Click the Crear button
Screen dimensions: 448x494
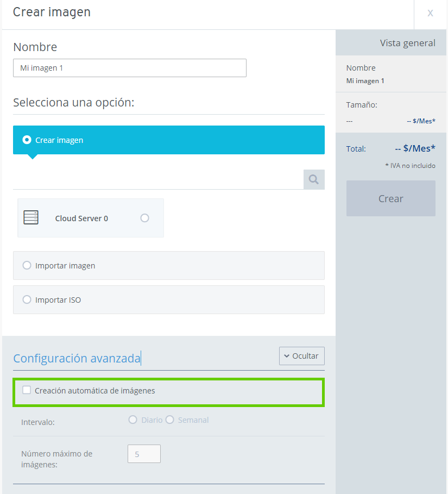coord(390,198)
